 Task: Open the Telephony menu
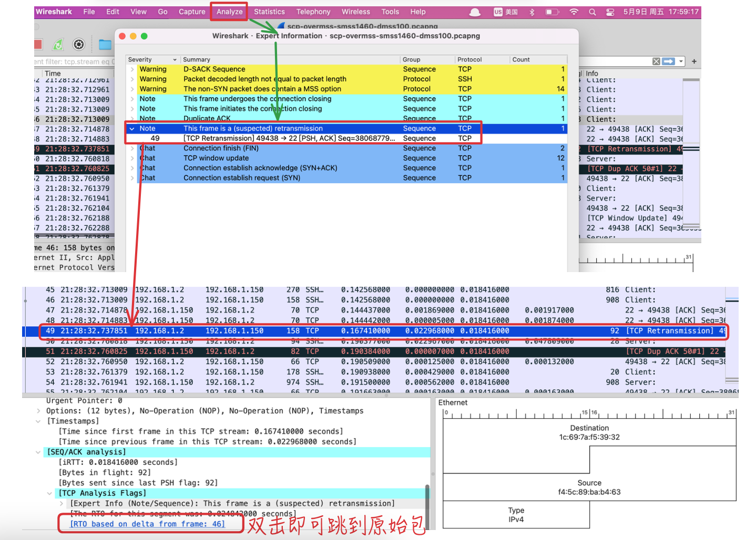pyautogui.click(x=313, y=12)
